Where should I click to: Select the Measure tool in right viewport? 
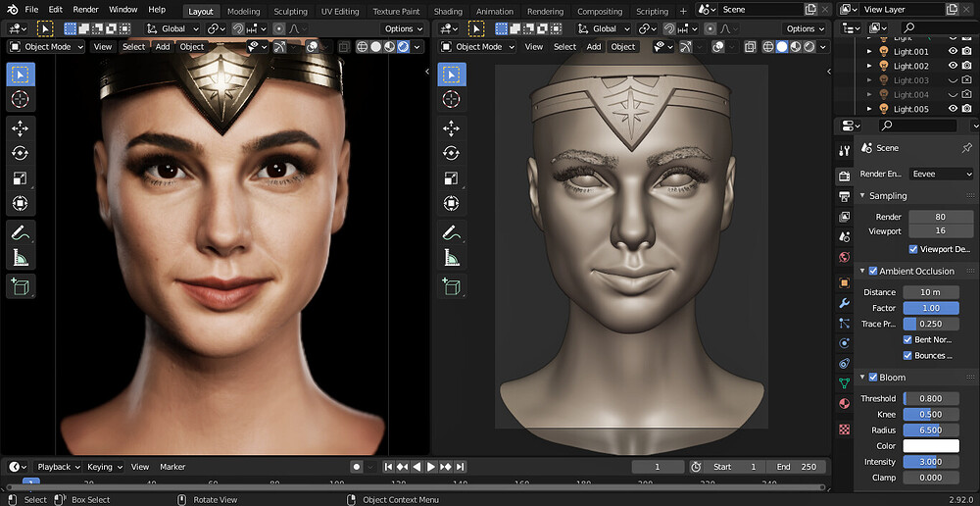(x=451, y=257)
